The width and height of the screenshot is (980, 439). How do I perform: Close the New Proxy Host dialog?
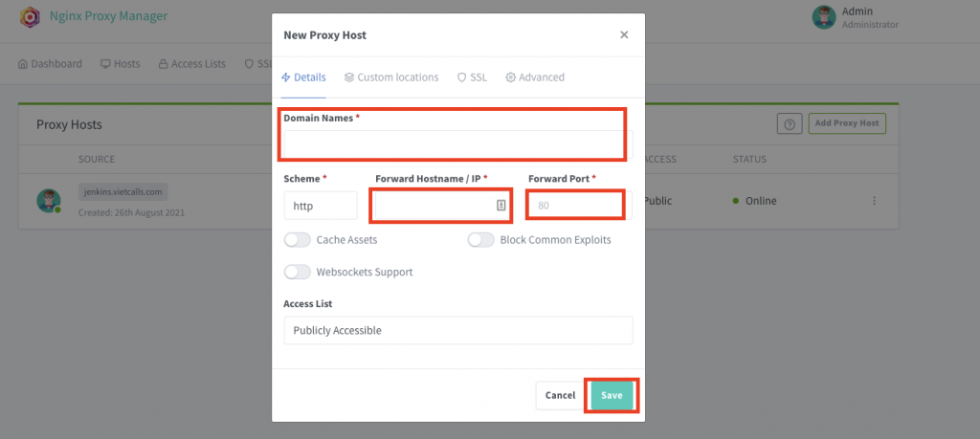pyautogui.click(x=624, y=34)
